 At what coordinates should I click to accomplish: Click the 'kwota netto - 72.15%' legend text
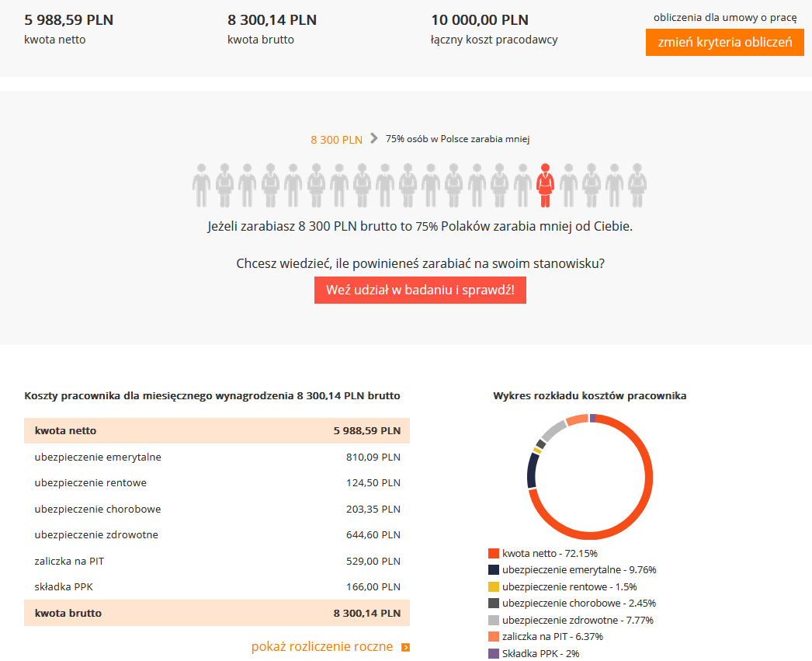point(550,553)
